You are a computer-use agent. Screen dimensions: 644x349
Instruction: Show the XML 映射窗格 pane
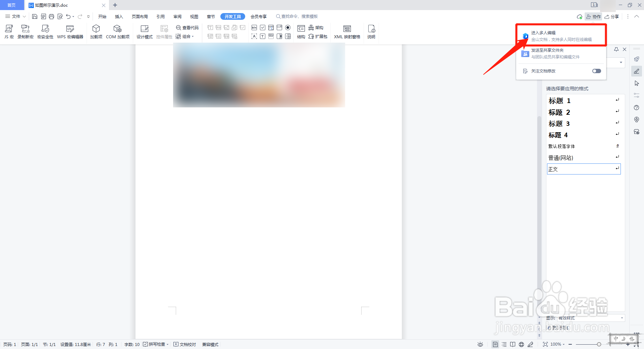coord(347,32)
